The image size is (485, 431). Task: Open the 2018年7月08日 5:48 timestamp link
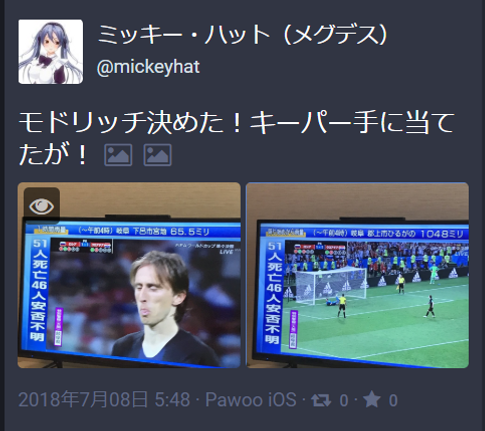coord(104,400)
